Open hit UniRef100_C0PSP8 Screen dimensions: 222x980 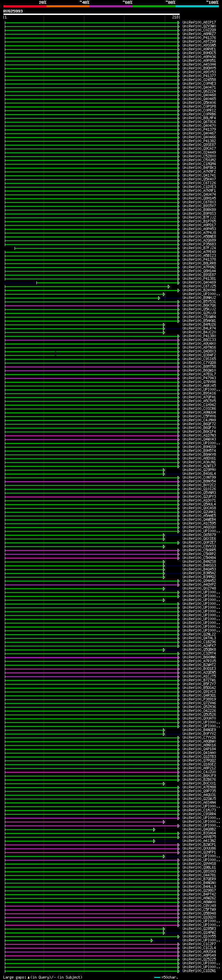click(199, 106)
